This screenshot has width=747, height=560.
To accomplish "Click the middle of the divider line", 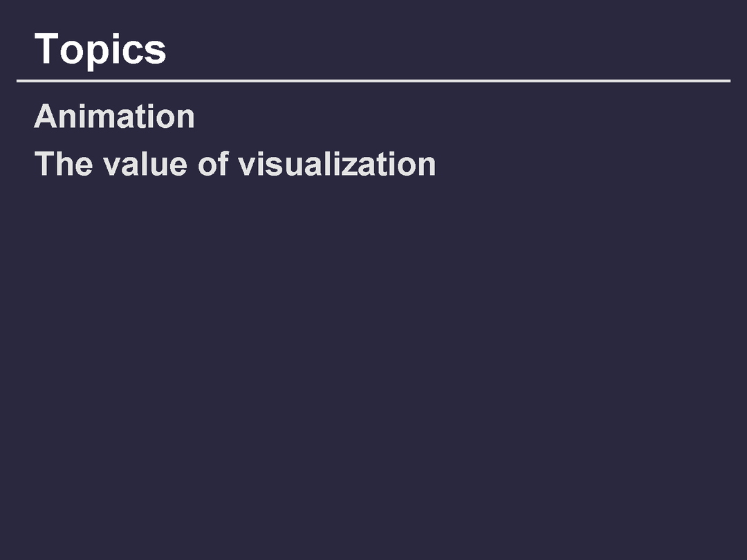I will click(373, 81).
